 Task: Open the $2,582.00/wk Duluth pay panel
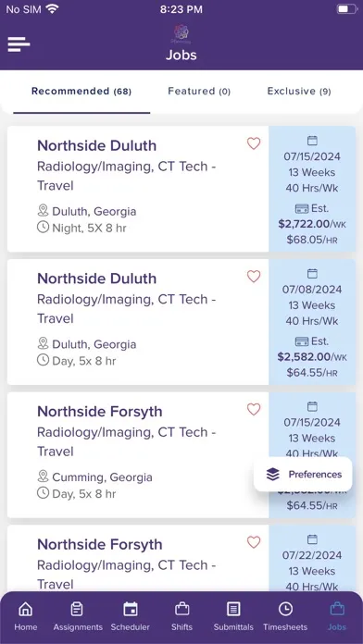(x=312, y=322)
